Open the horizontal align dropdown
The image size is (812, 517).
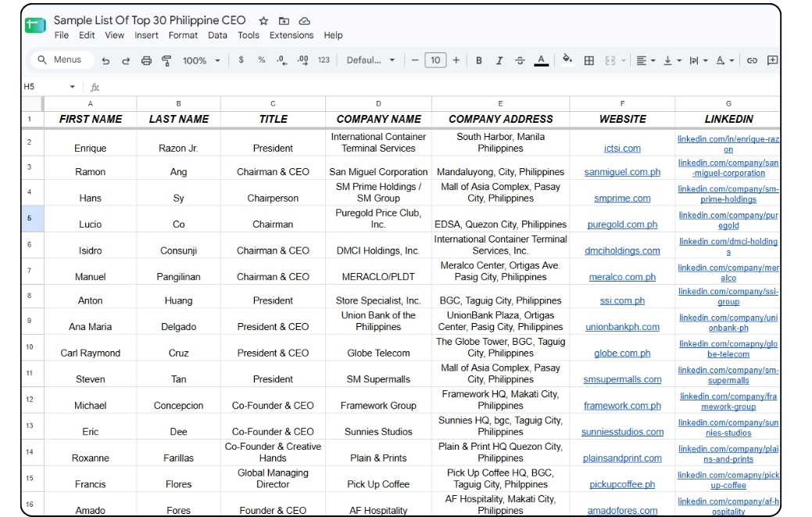(646, 60)
